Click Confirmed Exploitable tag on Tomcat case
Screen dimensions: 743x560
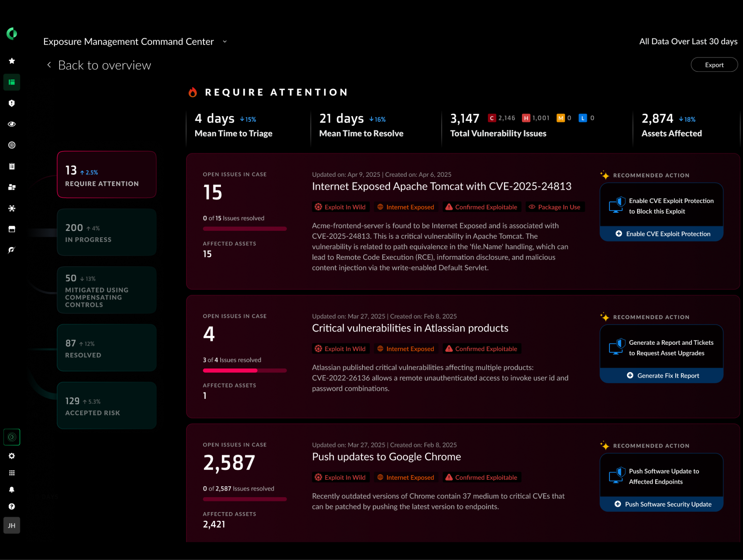(482, 207)
